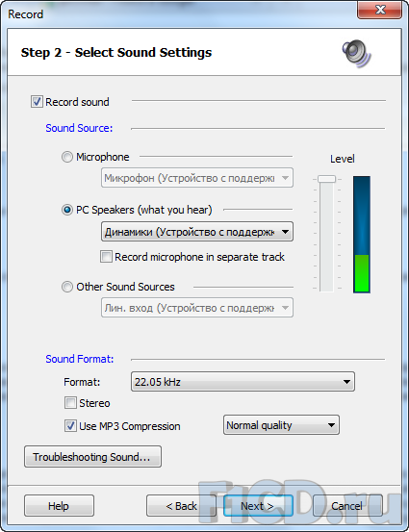Image resolution: width=409 pixels, height=532 pixels.
Task: Choose the Other Sound Sources radio button
Action: point(66,287)
